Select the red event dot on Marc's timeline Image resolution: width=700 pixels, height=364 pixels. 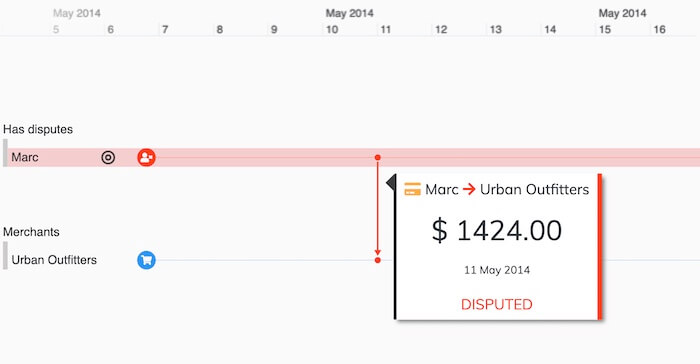(378, 157)
